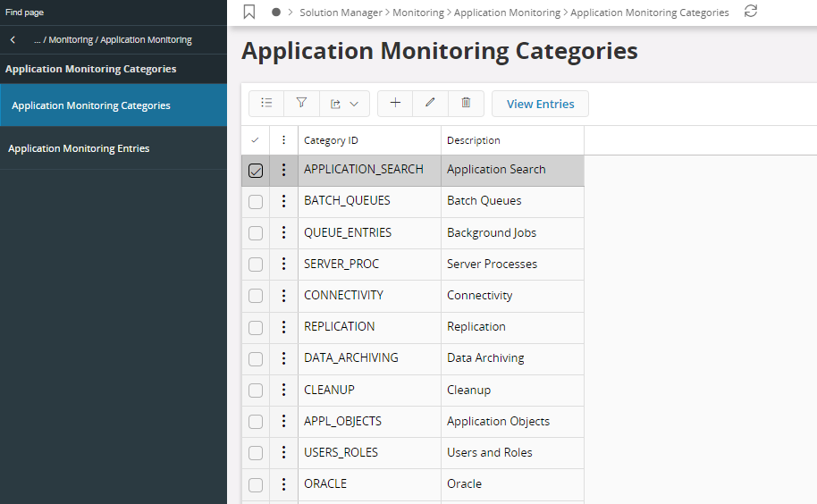Expand the export dropdown arrow in toolbar
This screenshot has width=817, height=504.
[x=354, y=105]
